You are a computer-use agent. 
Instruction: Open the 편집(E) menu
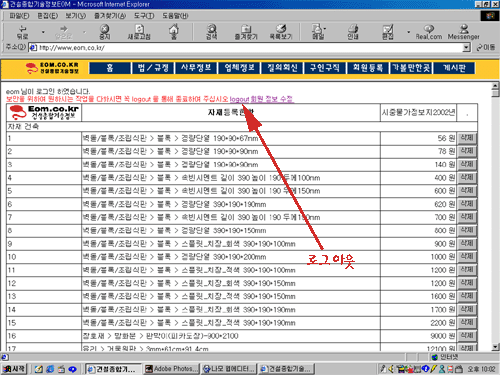47,16
